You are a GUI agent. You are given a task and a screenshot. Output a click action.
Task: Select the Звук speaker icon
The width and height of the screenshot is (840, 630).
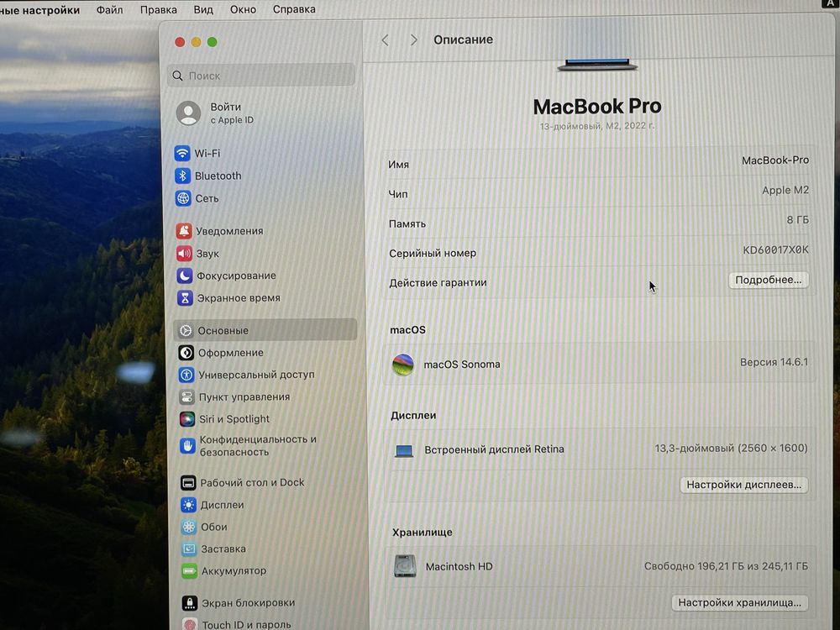pos(184,254)
